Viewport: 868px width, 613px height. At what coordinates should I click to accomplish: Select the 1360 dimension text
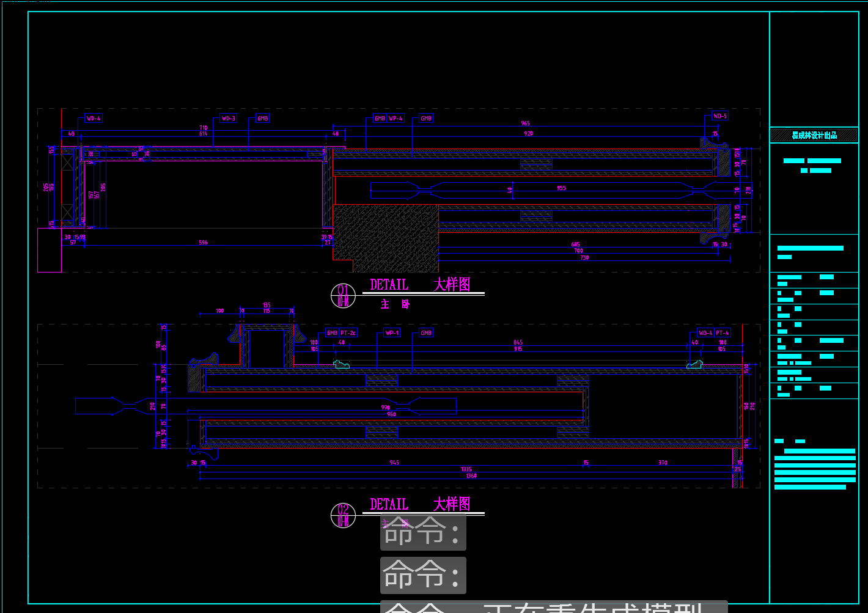[x=471, y=475]
